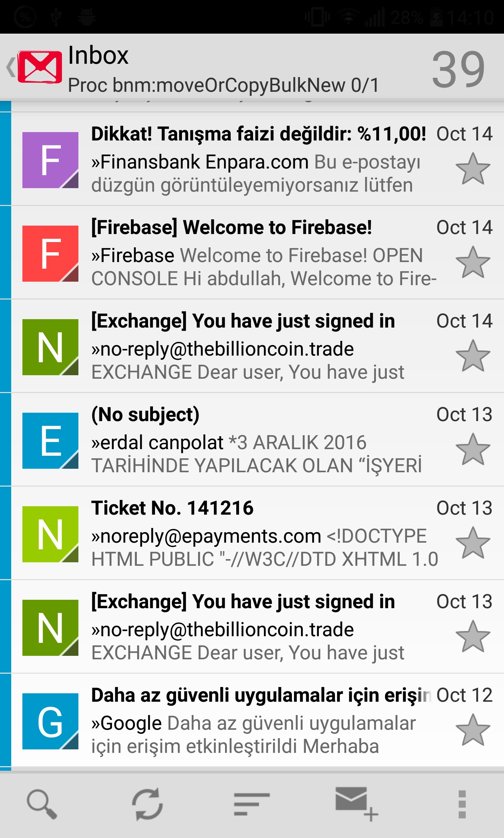504x838 pixels.
Task: Open the search icon in bottom toolbar
Action: click(42, 804)
